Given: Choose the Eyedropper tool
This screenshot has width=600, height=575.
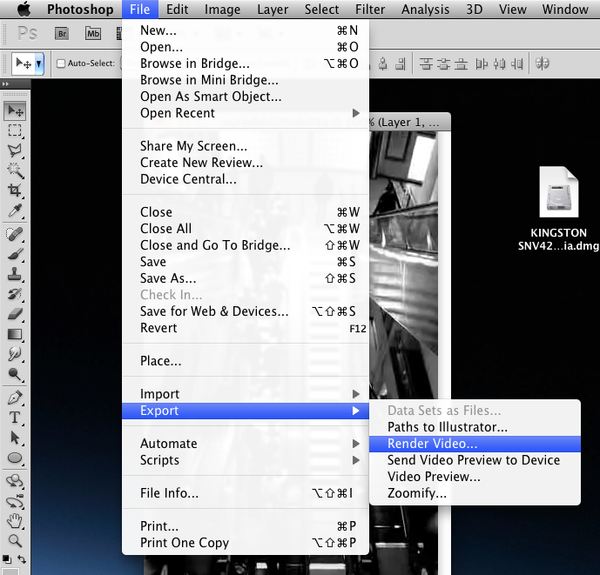Looking at the screenshot, I should [15, 211].
